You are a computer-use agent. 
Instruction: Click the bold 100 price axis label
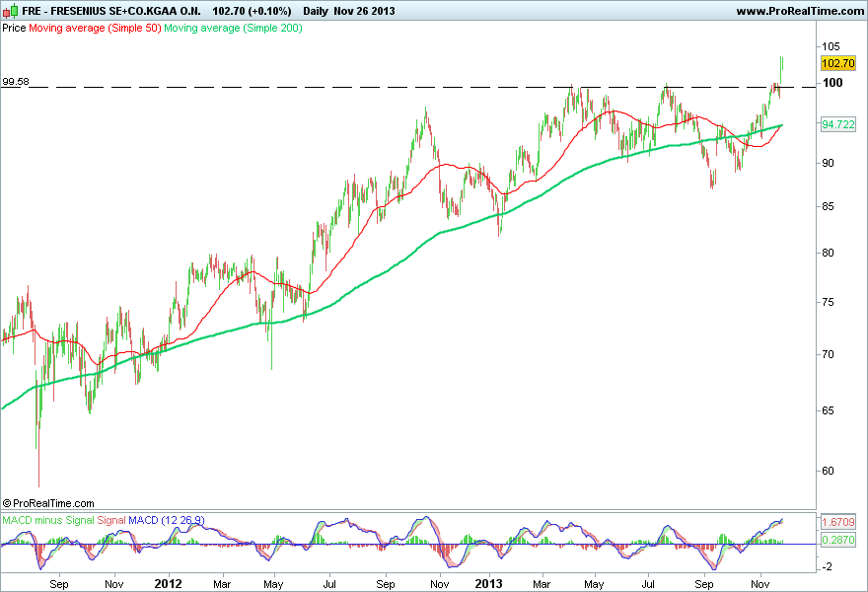coord(832,83)
